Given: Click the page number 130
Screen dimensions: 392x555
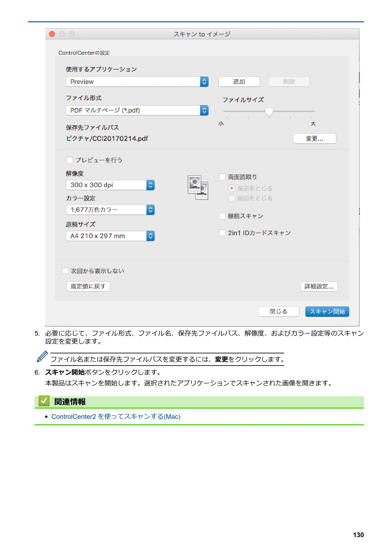Looking at the screenshot, I should point(358,535).
